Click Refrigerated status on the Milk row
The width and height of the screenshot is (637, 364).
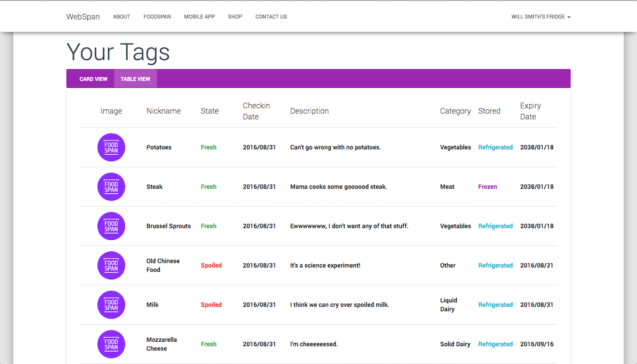[x=495, y=305]
